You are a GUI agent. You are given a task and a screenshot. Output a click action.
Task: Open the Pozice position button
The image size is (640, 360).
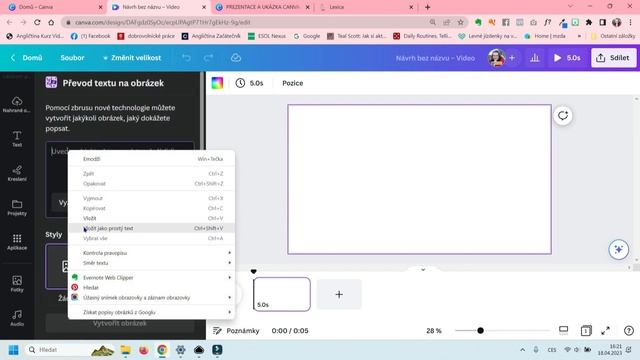pos(293,83)
